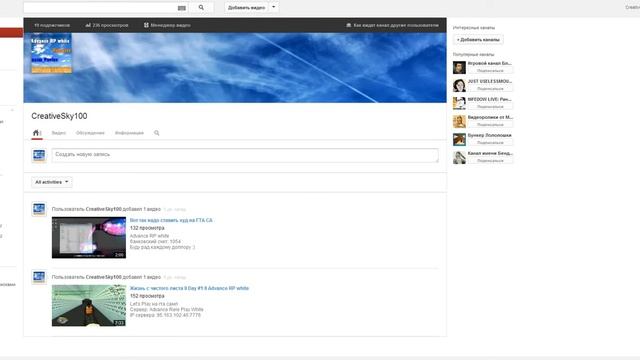Screen dimensions: 640x360
Task: Click CreativeSky100 name in first activity line
Action: click(104, 209)
